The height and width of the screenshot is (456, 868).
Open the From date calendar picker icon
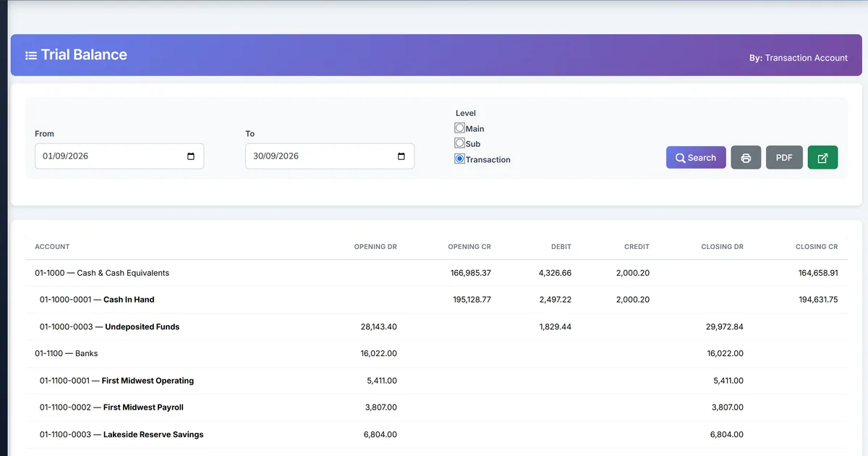(x=191, y=156)
